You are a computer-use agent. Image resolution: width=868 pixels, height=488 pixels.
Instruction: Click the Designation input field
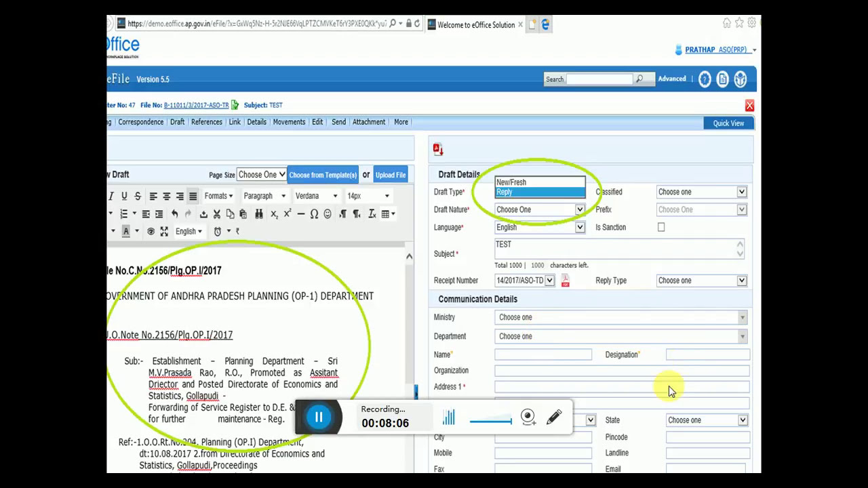[x=708, y=354]
